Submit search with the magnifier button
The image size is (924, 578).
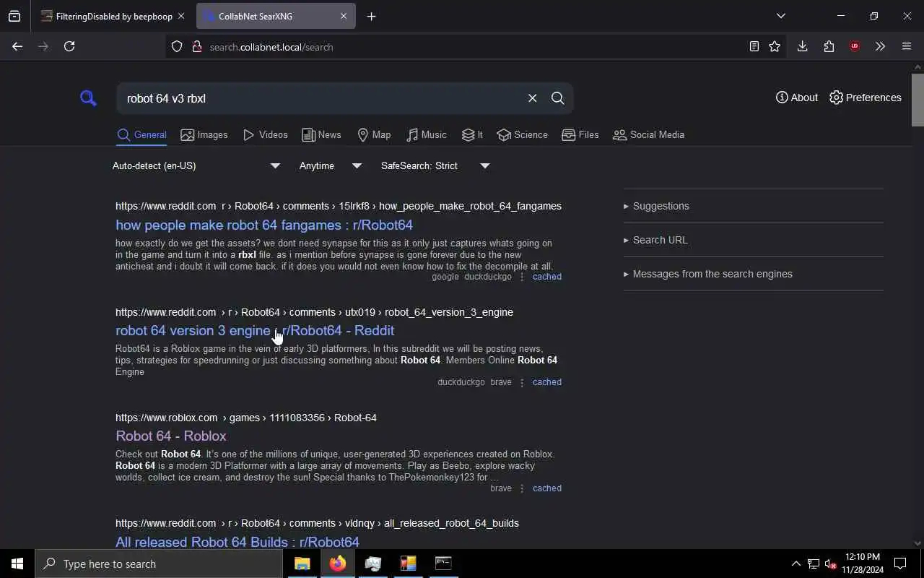point(557,98)
